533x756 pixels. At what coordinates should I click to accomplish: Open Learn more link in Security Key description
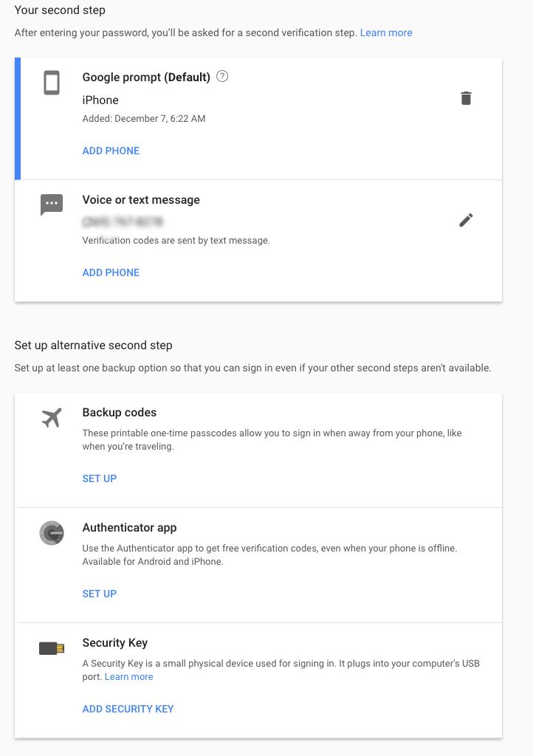tap(129, 676)
